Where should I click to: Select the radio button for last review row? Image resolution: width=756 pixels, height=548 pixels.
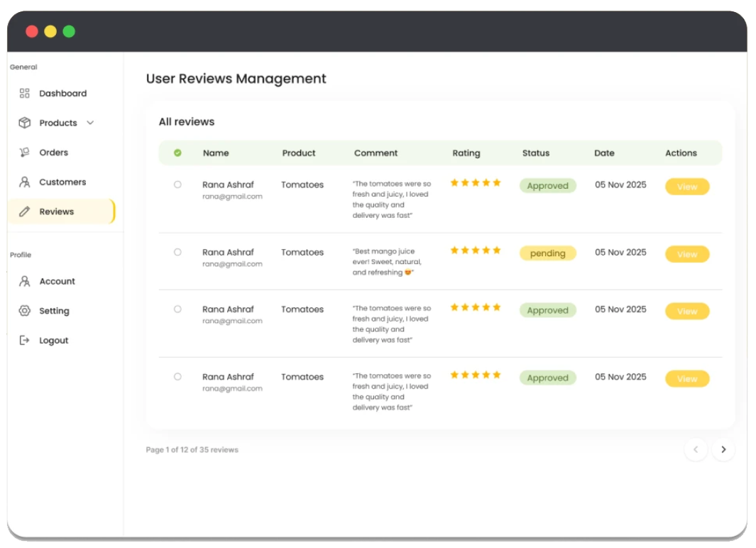[x=177, y=377]
